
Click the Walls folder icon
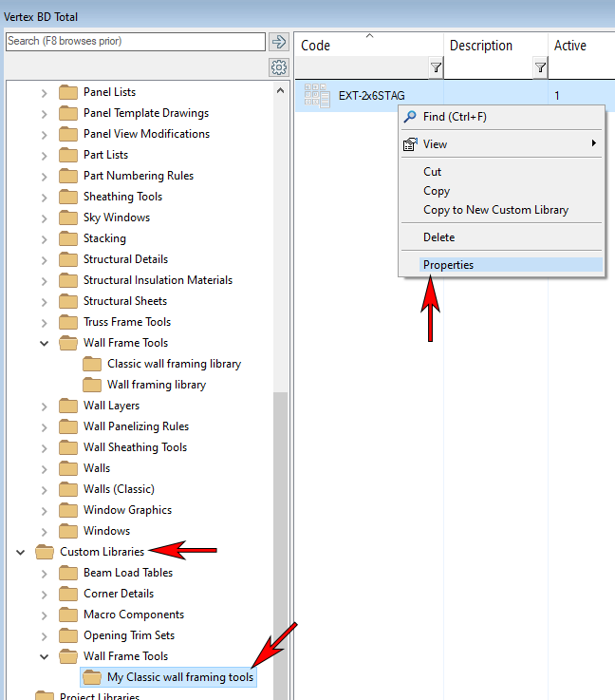point(68,469)
